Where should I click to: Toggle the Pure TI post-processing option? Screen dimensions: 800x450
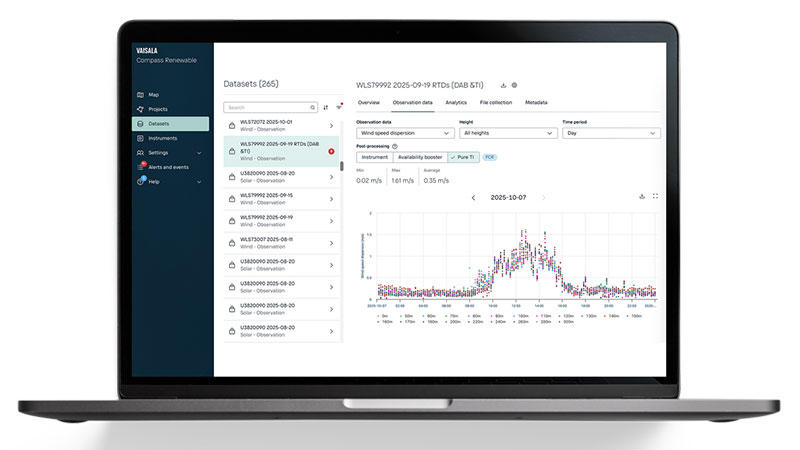point(464,157)
